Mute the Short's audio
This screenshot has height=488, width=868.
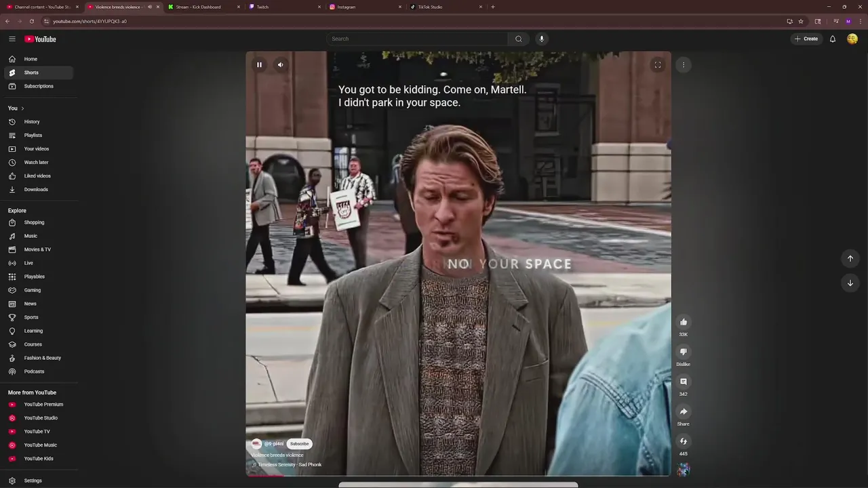[281, 64]
